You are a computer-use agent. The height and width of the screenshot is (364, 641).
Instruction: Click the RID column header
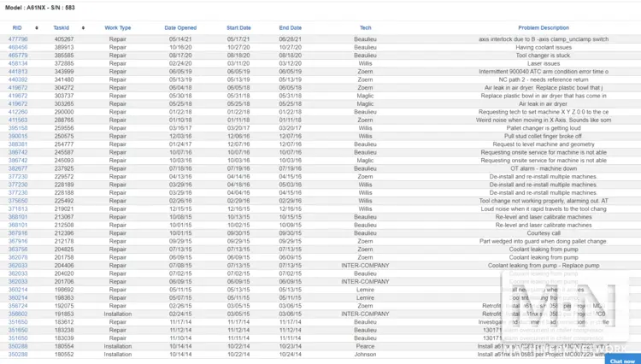pos(17,28)
